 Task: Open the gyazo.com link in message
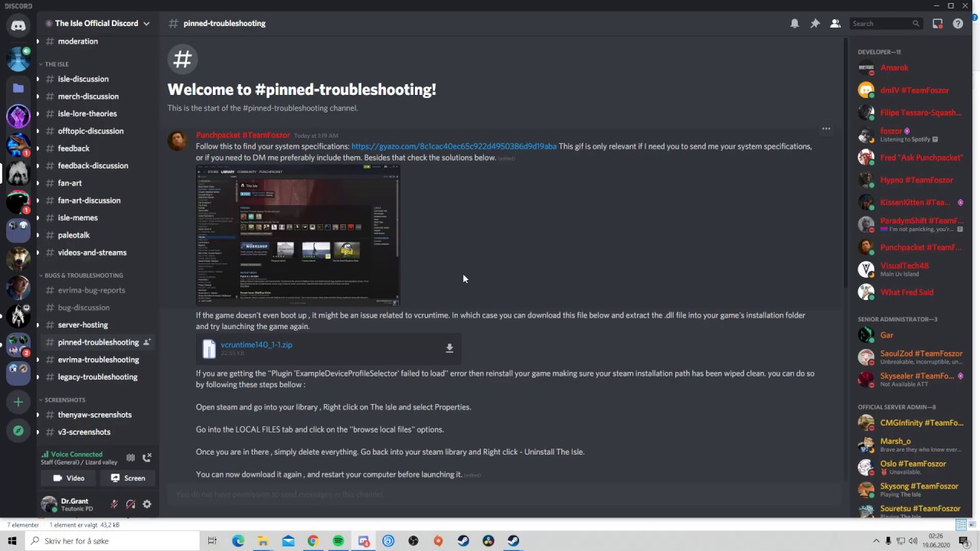(454, 146)
